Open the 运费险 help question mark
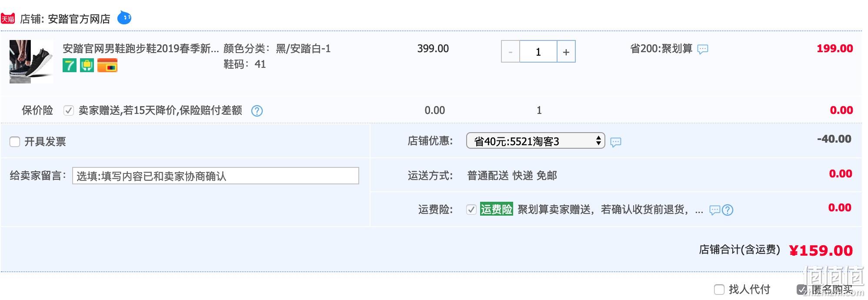The image size is (868, 300). click(728, 210)
